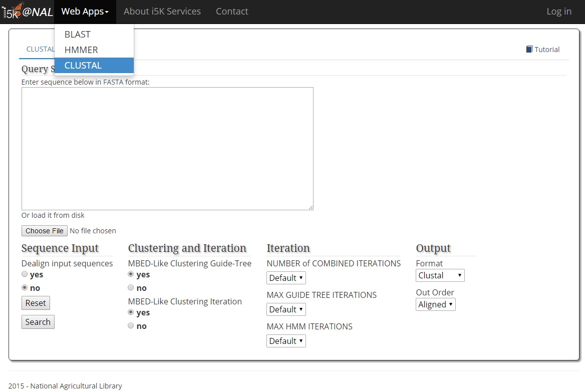The image size is (585, 392).
Task: Go to the Contact page
Action: (232, 12)
